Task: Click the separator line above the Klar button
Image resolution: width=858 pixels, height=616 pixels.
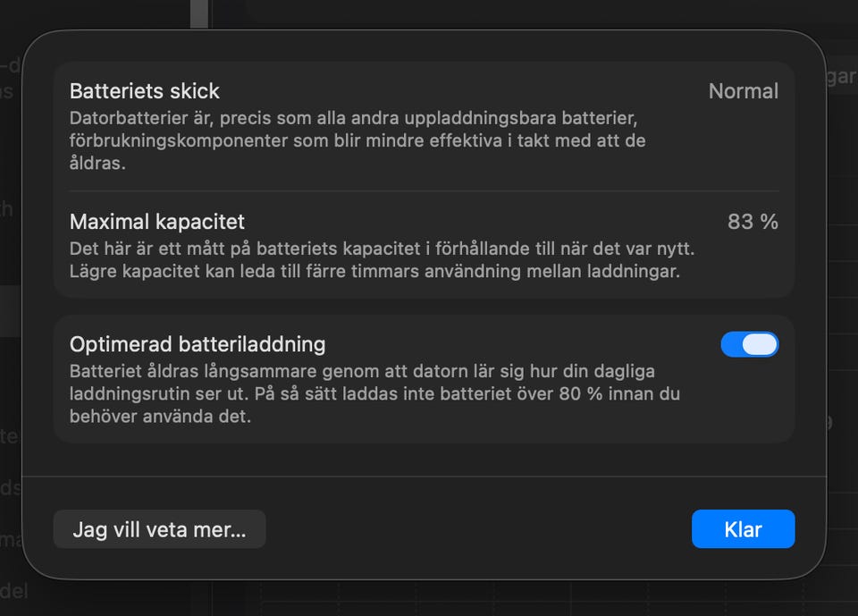Action: coord(424,477)
